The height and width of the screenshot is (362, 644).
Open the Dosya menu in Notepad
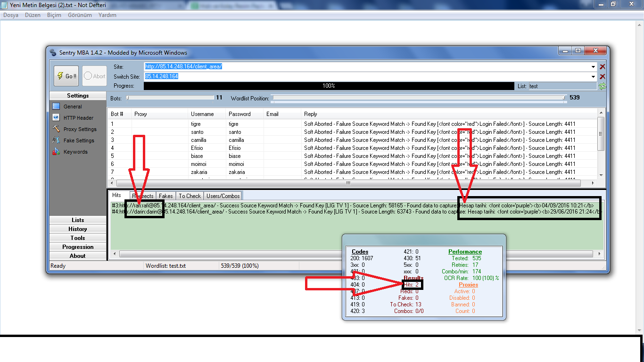click(x=11, y=15)
